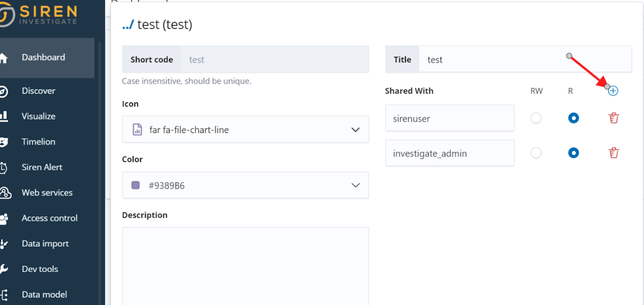Select RW permission for sirenuser

point(536,118)
